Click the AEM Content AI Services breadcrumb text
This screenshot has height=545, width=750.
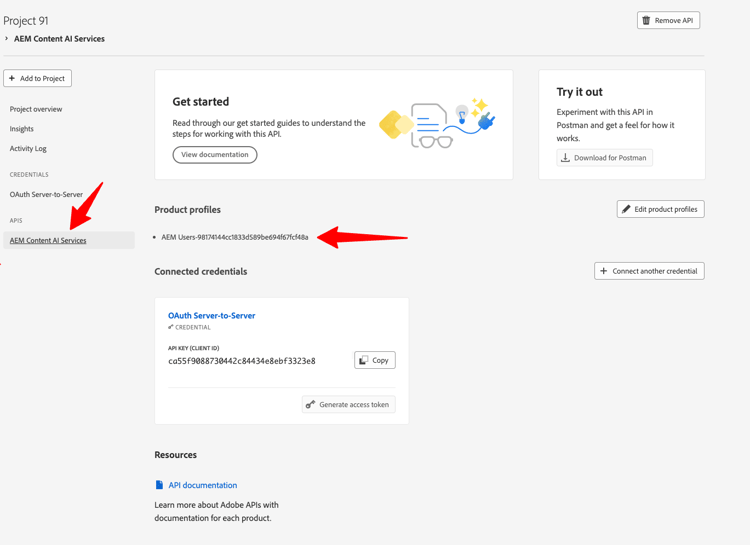[x=59, y=39]
